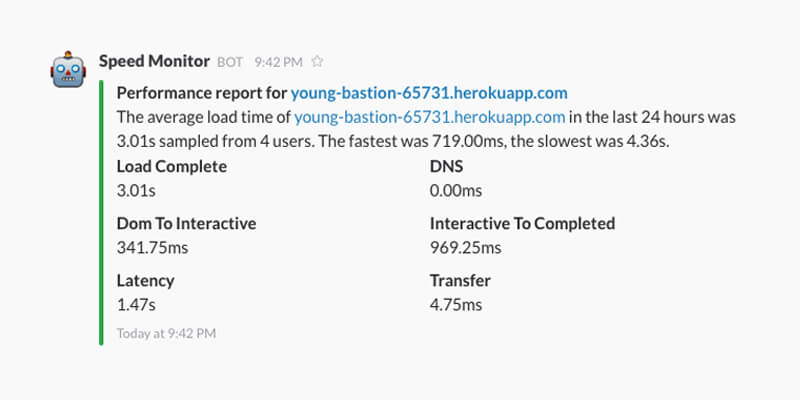Image resolution: width=800 pixels, height=400 pixels.
Task: Open the herokuapp link in the report title
Action: coord(429,93)
